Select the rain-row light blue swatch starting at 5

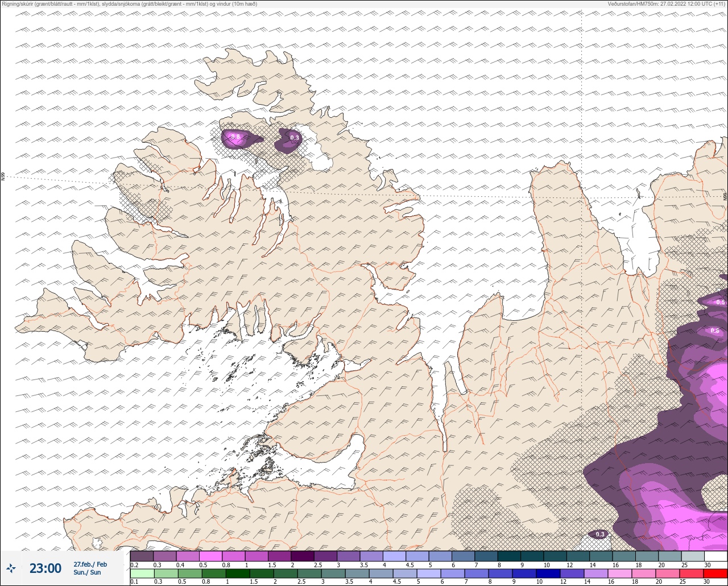[429, 573]
